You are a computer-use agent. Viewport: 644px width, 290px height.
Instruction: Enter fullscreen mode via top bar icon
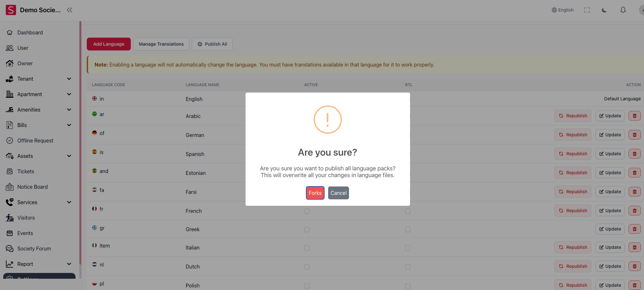tap(587, 10)
